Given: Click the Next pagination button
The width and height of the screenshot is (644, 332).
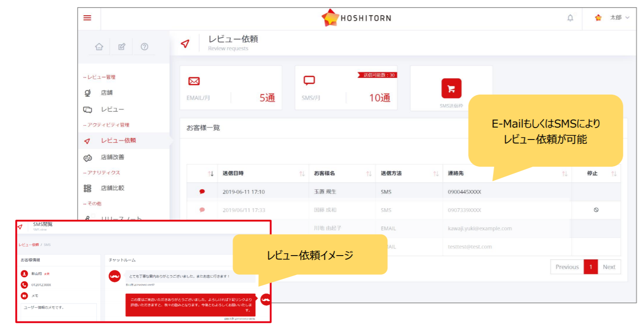Looking at the screenshot, I should [x=609, y=267].
